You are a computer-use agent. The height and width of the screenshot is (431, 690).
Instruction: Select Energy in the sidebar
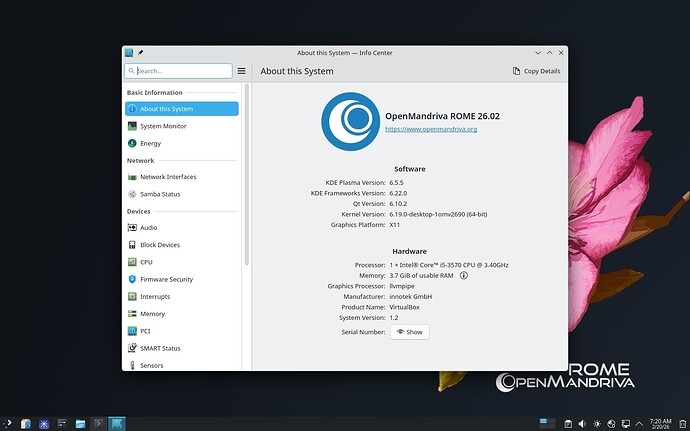(150, 143)
